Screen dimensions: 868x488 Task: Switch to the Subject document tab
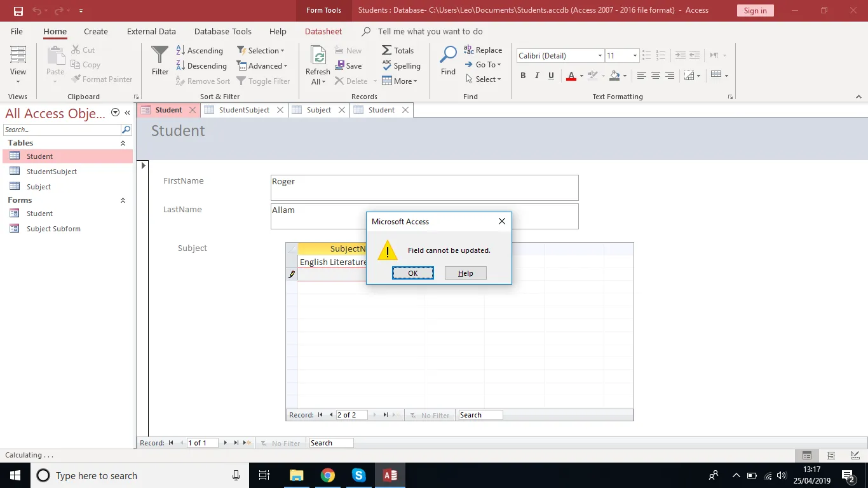coord(319,110)
